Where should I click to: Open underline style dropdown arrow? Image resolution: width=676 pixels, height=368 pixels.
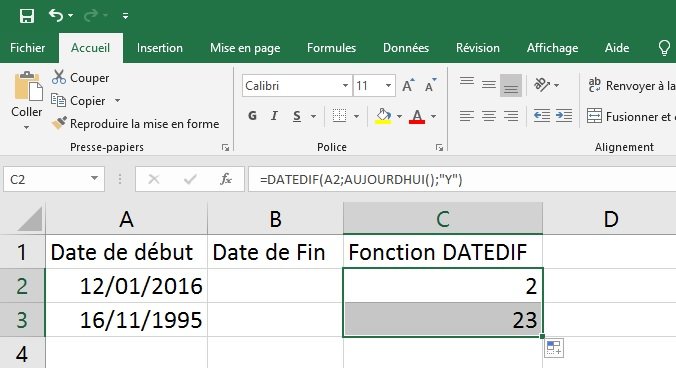[313, 116]
